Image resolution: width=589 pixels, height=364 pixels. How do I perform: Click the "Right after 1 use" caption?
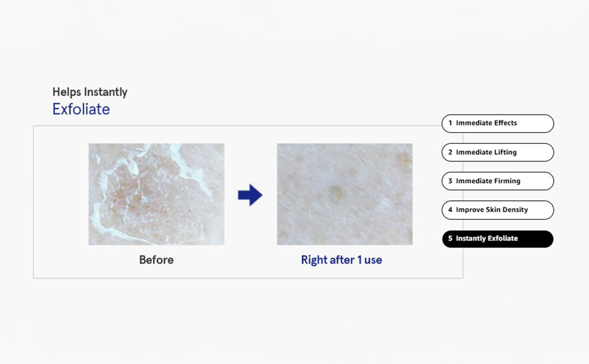click(341, 260)
